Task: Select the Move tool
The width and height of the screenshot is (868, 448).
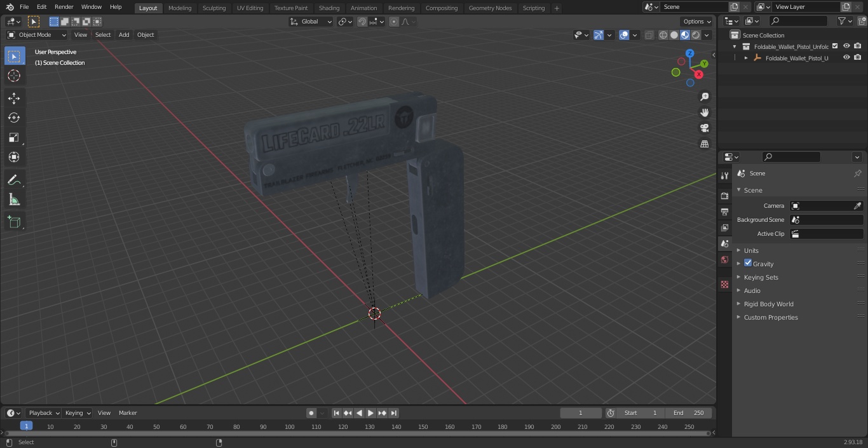Action: coord(15,98)
